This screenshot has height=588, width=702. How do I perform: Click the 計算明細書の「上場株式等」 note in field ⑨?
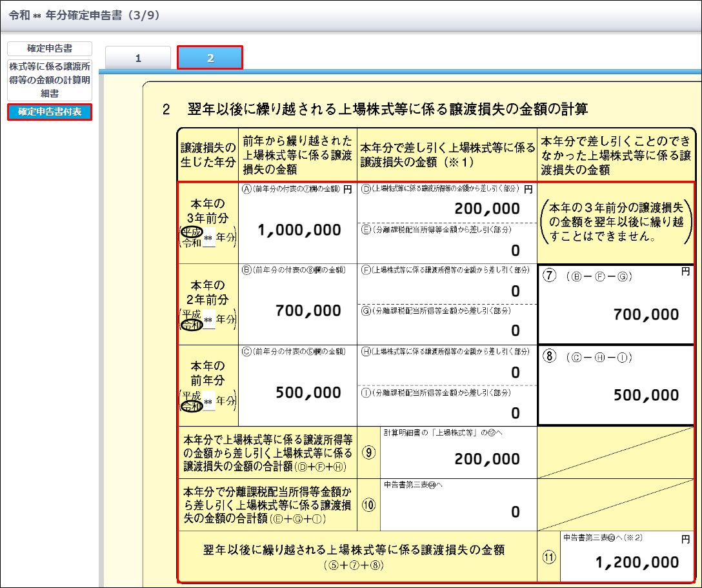tap(443, 432)
